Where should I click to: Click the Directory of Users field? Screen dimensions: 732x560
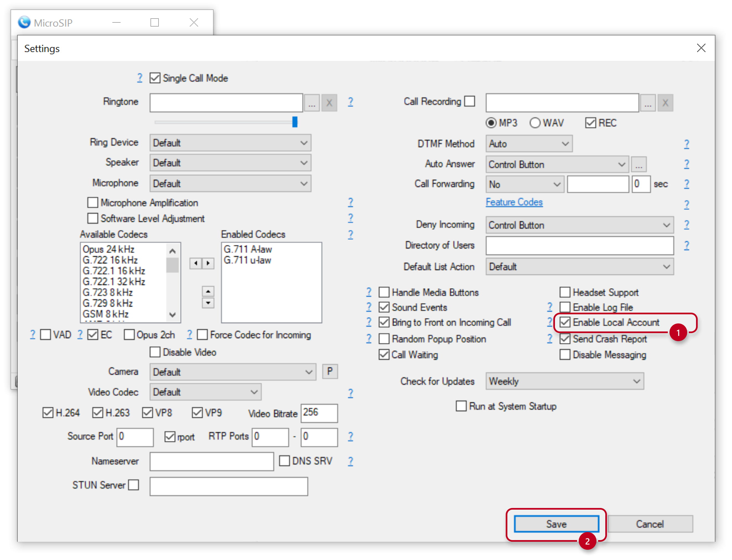(x=580, y=246)
